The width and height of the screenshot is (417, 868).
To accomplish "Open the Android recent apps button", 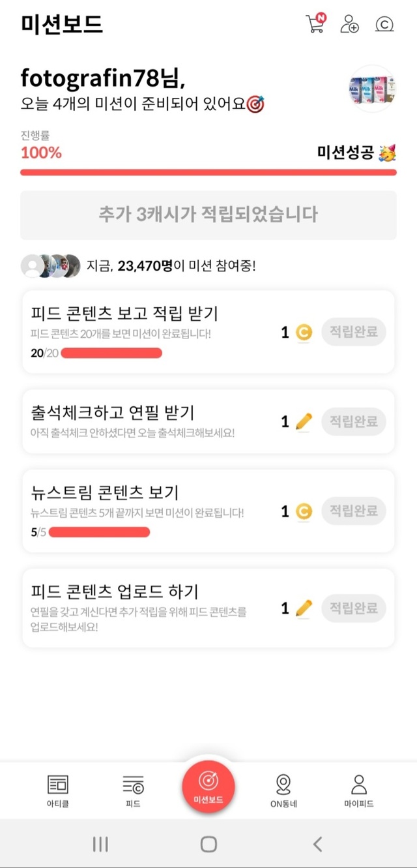I will 100,845.
